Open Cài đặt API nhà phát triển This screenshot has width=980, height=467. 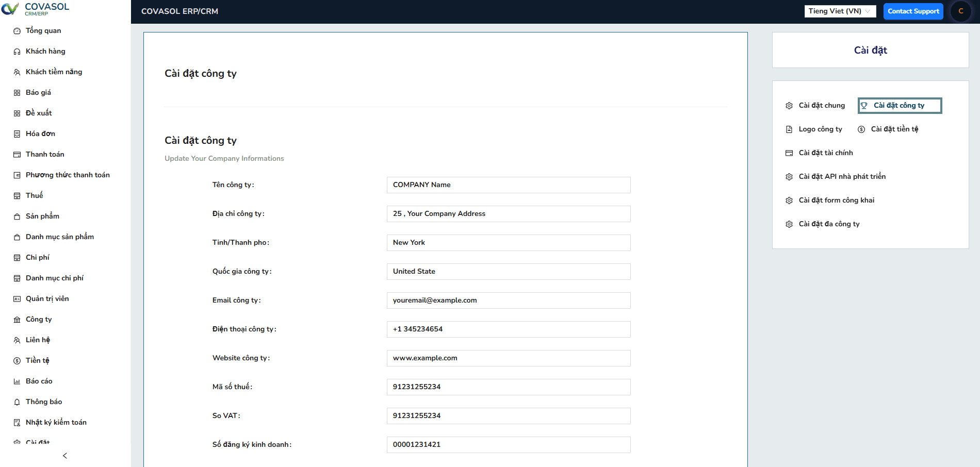[x=842, y=176]
